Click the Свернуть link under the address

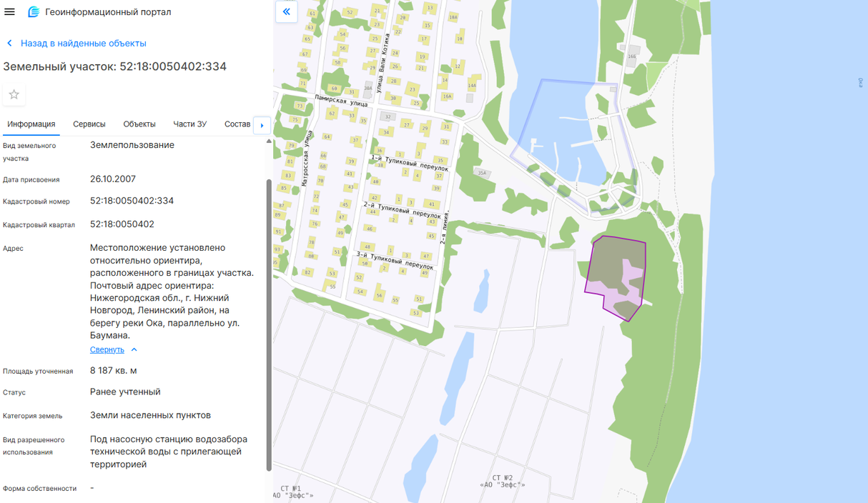(x=107, y=350)
